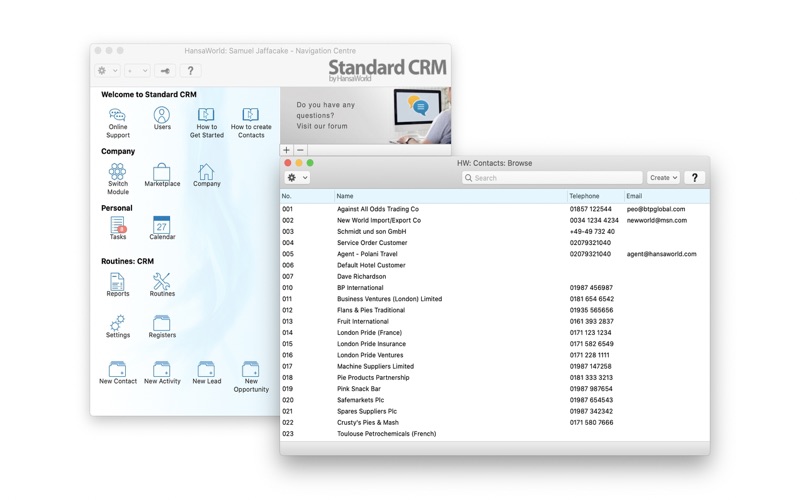Viewport: 800px width, 500px height.
Task: Select contact London Pride (France)
Action: tap(494, 333)
